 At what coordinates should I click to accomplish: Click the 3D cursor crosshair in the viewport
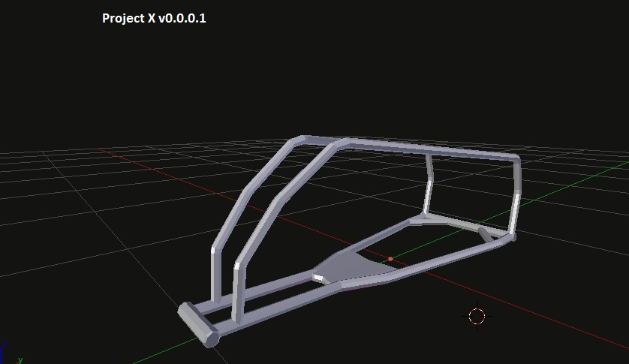click(477, 316)
